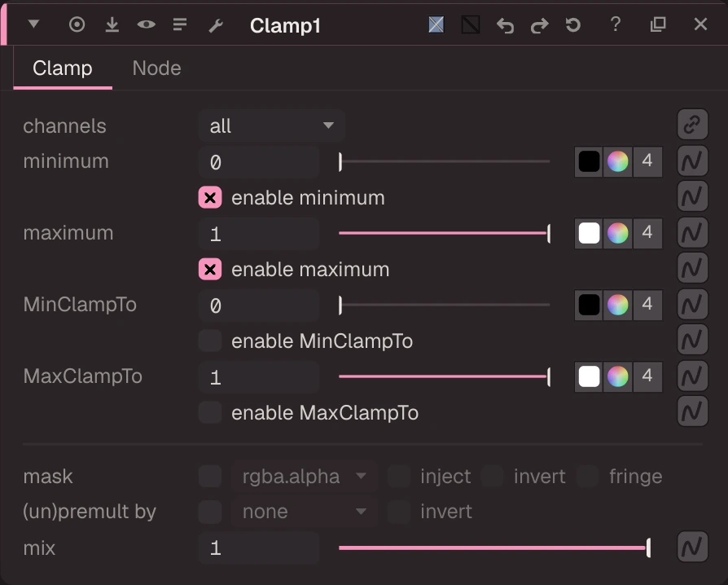The image size is (728, 585).
Task: Click the 4 channel button in MinClampTo row
Action: point(647,305)
